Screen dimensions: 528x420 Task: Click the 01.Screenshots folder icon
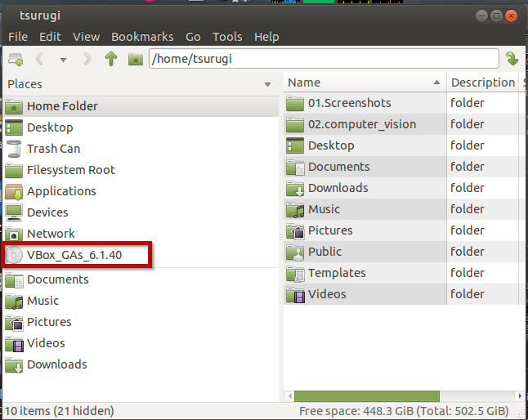295,103
